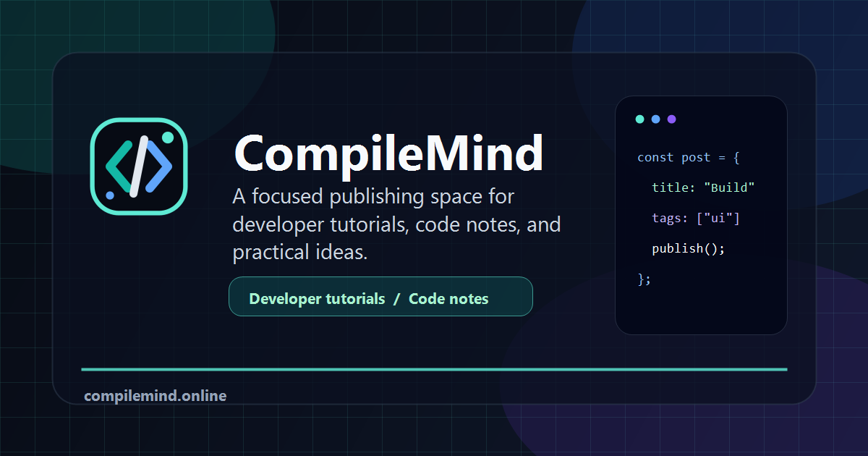Click the "publish();" code line
The image size is (868, 456).
(x=688, y=248)
